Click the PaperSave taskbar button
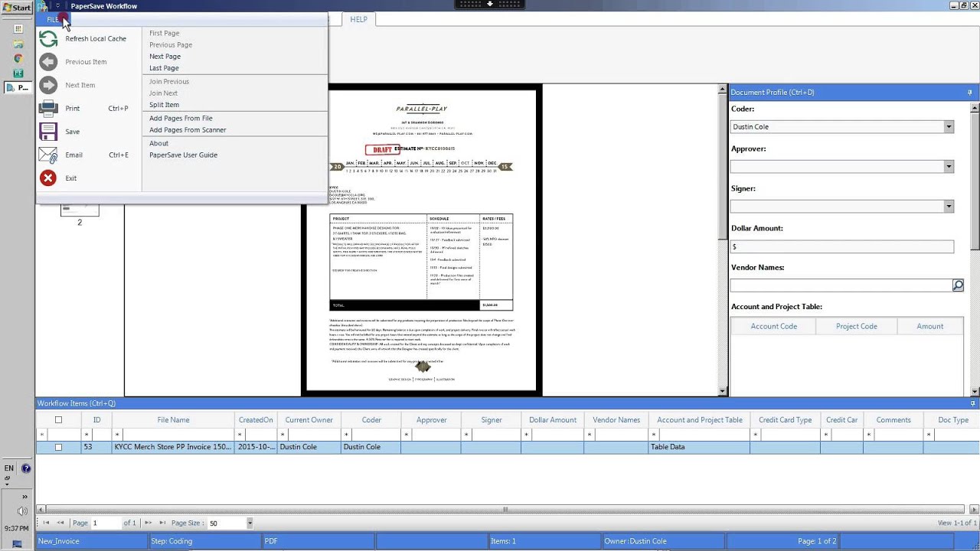 pos(18,88)
